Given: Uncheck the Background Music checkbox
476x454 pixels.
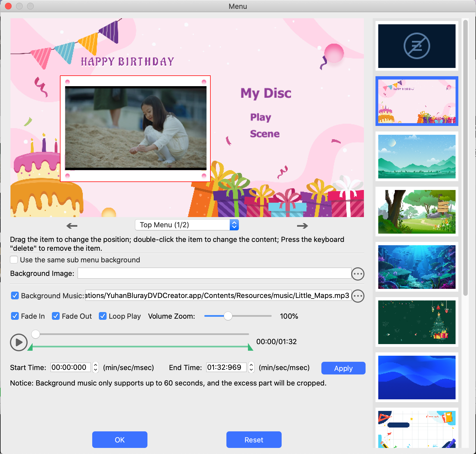Looking at the screenshot, I should coord(15,296).
